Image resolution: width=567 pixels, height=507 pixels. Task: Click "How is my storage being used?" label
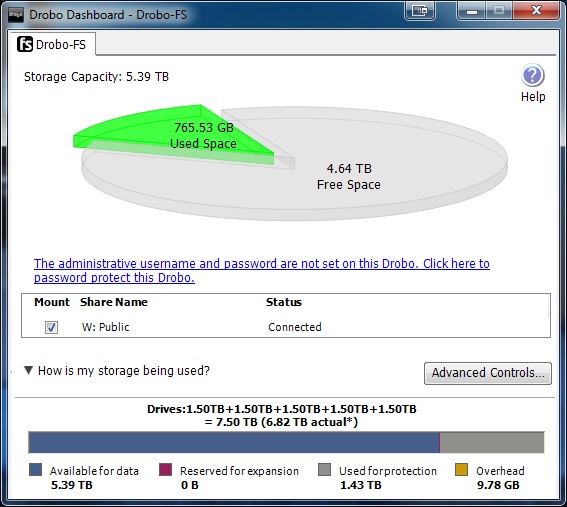click(x=124, y=371)
